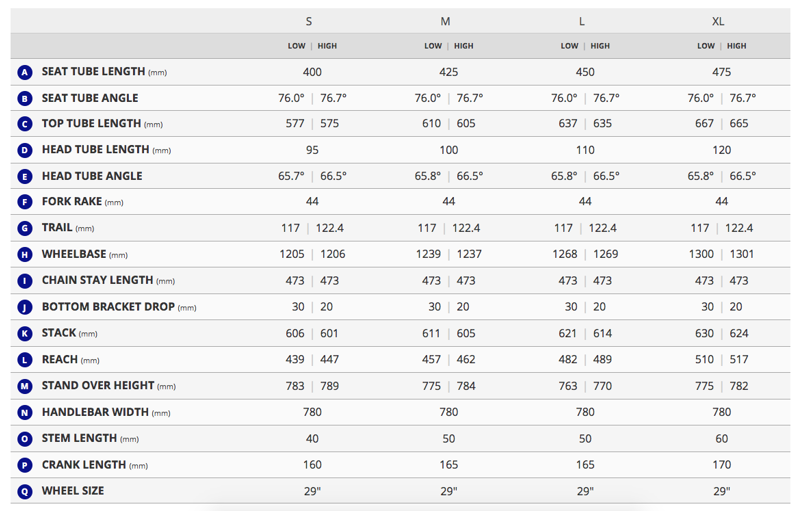Click the M size column header
This screenshot has width=800, height=511.
pyautogui.click(x=445, y=21)
